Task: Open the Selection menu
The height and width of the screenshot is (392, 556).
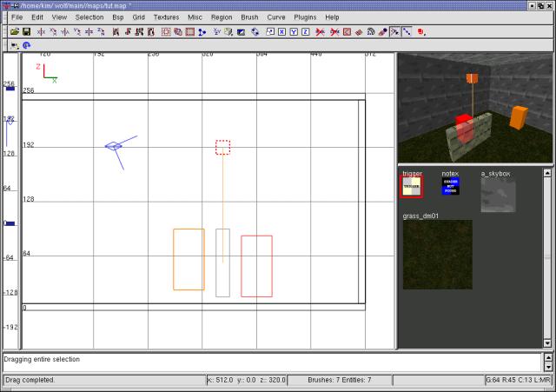Action: [89, 17]
